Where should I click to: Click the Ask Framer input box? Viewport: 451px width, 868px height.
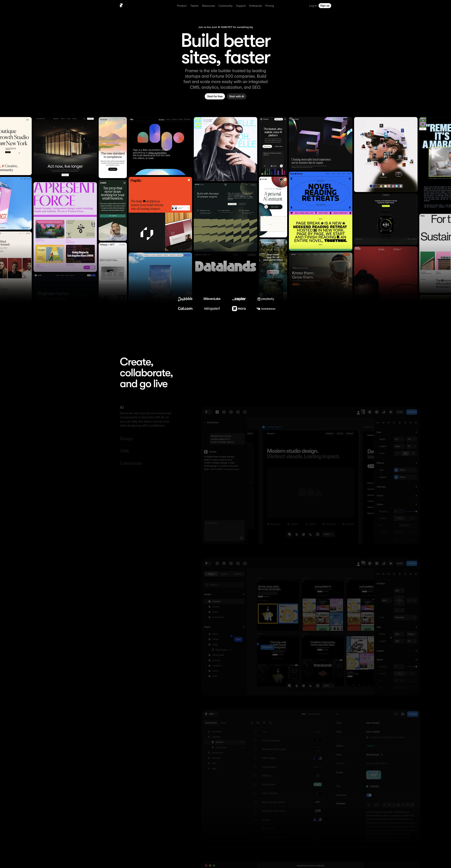(224, 531)
